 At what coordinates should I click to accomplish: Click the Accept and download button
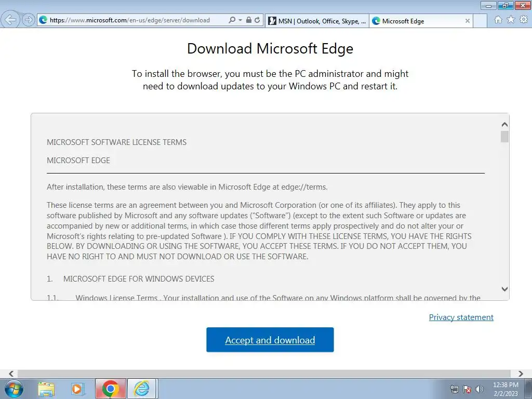click(270, 340)
